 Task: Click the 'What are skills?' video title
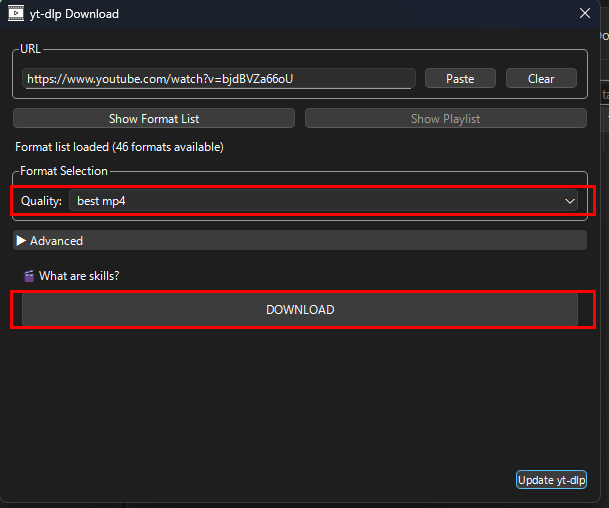coord(79,276)
